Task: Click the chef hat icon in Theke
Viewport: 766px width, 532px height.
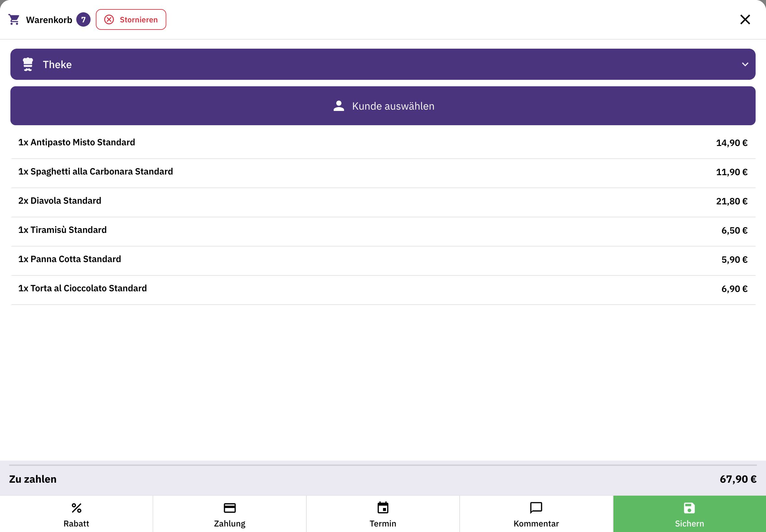Action: pos(28,64)
